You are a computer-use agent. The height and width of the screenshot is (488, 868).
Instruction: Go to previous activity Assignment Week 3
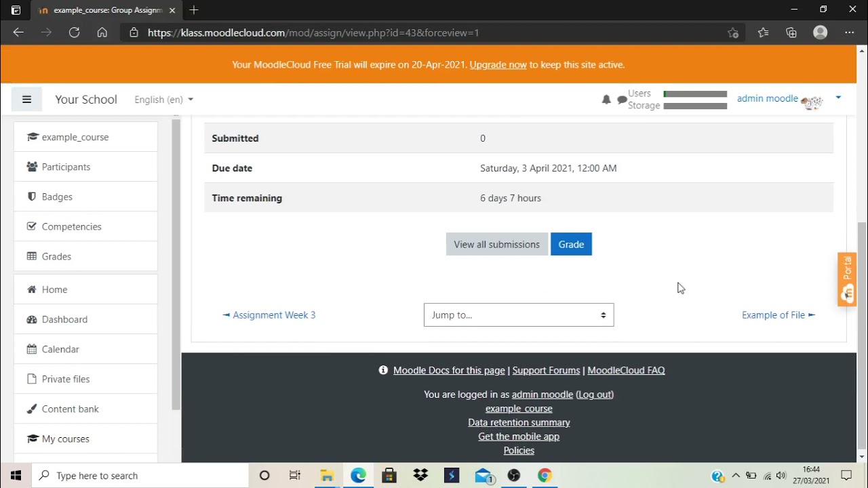click(269, 314)
